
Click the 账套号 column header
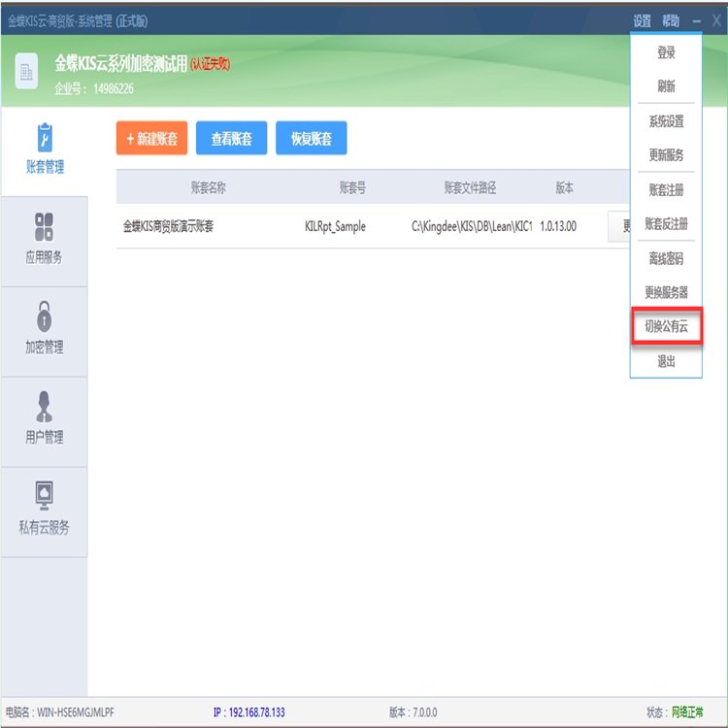[x=352, y=187]
